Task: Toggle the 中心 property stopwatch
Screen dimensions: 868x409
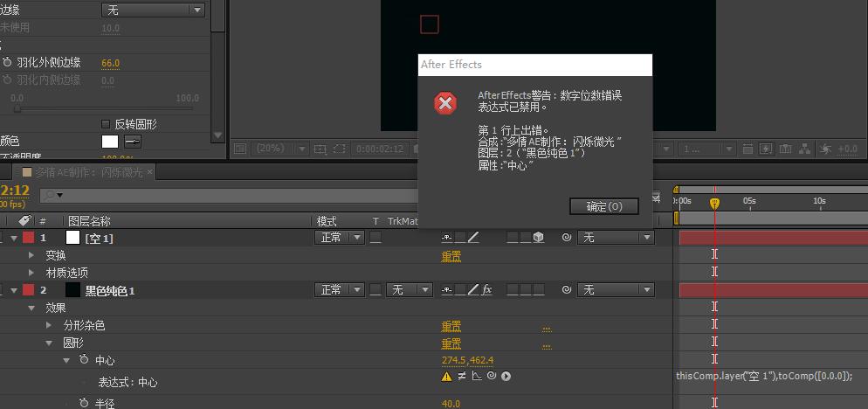Action: pyautogui.click(x=84, y=360)
